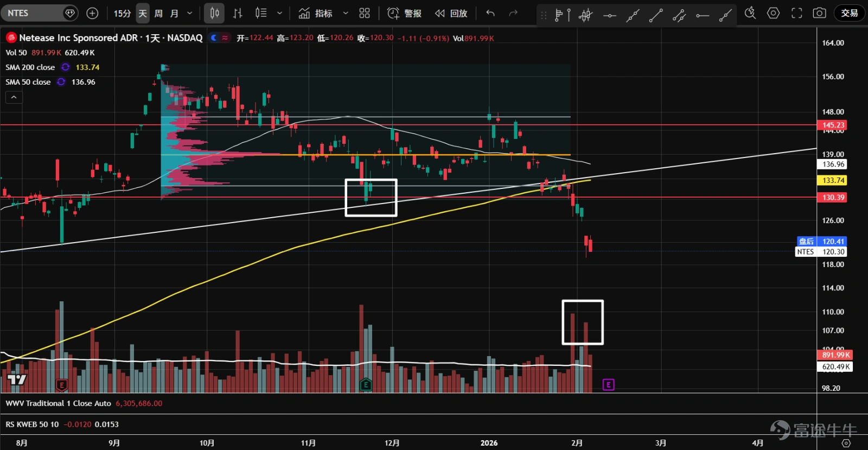Select the candlestick chart style icon

click(214, 13)
